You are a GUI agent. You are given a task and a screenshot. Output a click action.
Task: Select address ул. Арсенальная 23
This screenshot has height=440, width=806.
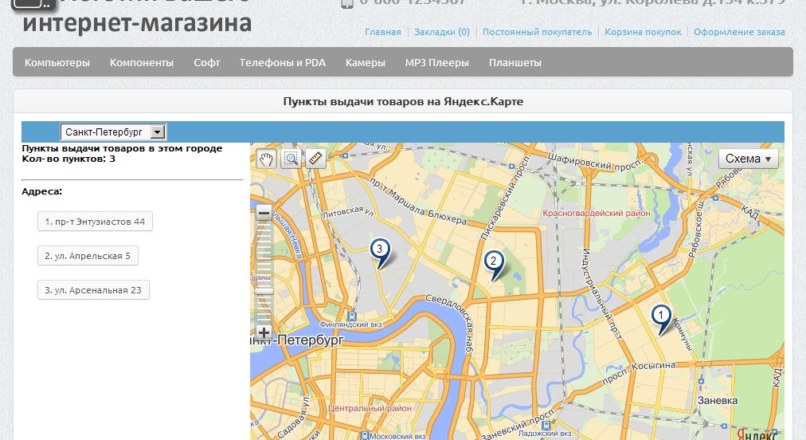point(93,290)
